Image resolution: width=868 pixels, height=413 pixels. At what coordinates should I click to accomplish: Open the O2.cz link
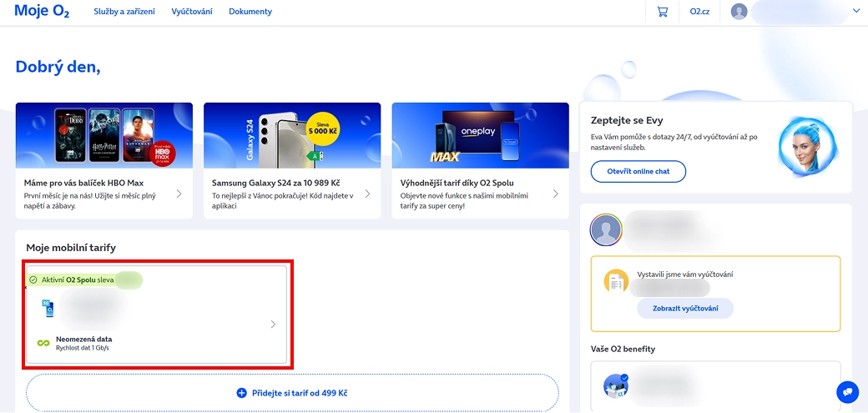click(x=701, y=12)
